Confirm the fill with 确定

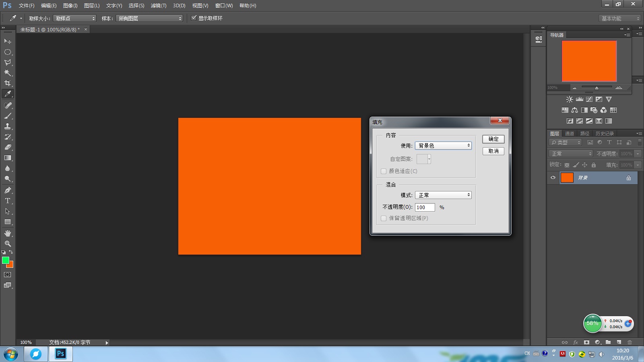(493, 139)
